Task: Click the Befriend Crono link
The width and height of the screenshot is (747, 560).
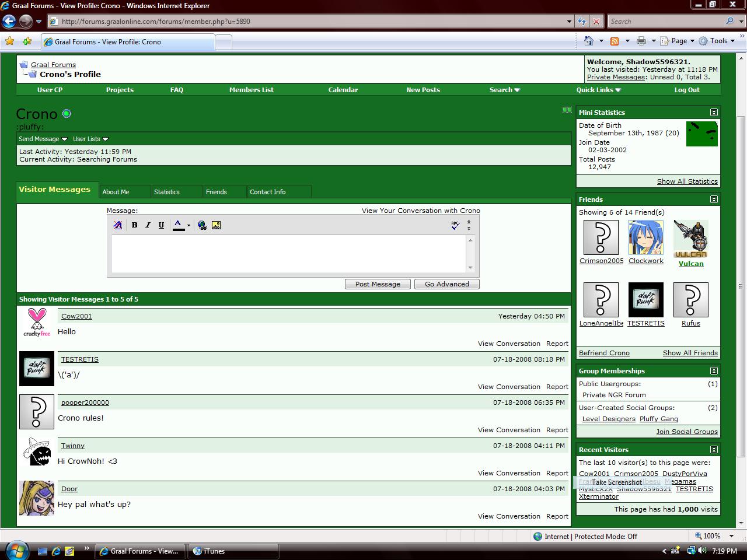Action: 604,353
